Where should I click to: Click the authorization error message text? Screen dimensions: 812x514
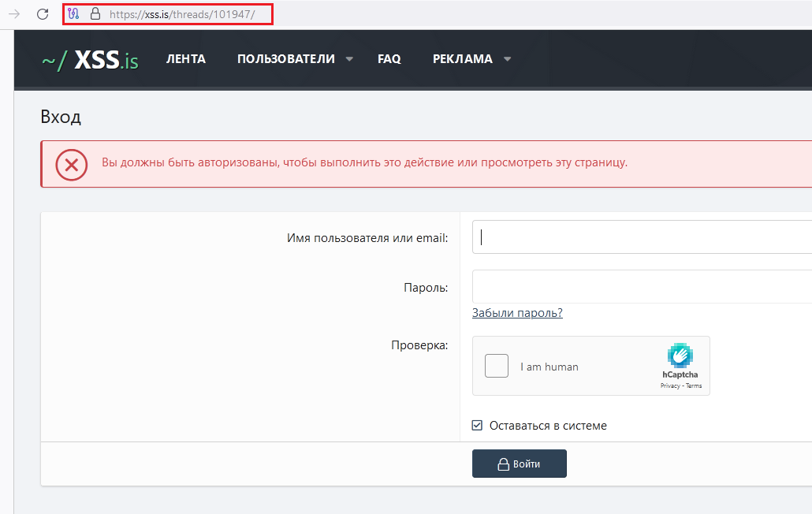(x=364, y=162)
